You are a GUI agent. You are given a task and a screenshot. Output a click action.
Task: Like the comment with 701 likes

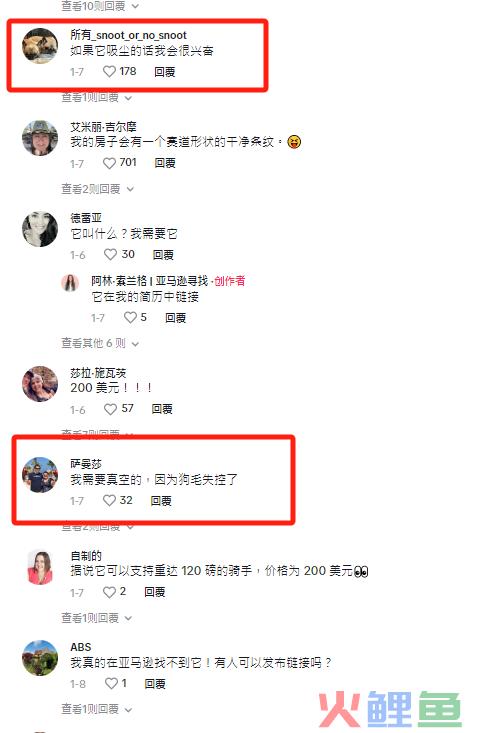coord(109,163)
